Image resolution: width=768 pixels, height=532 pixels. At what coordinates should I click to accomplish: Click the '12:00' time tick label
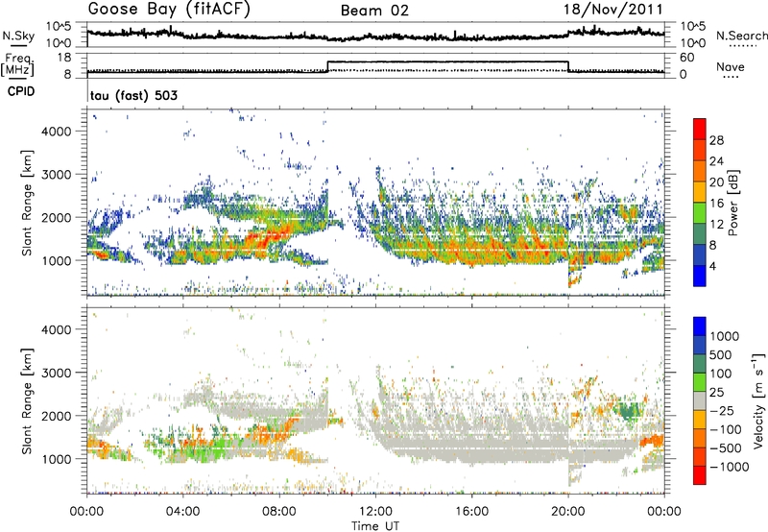pos(375,512)
